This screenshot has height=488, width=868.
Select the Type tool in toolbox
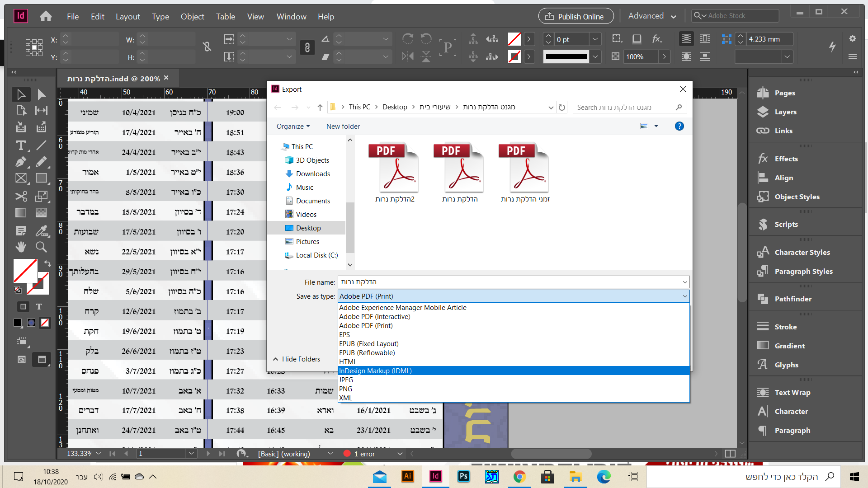[x=21, y=145]
